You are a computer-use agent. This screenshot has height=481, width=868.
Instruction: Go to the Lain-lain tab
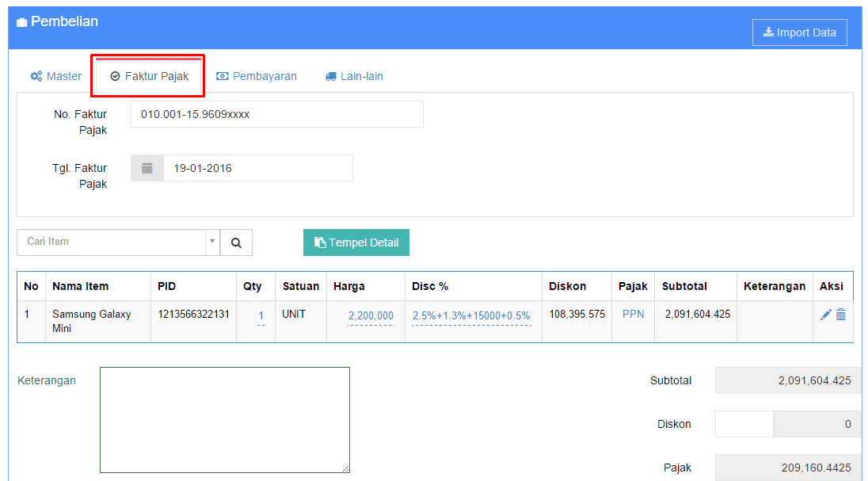pyautogui.click(x=354, y=76)
